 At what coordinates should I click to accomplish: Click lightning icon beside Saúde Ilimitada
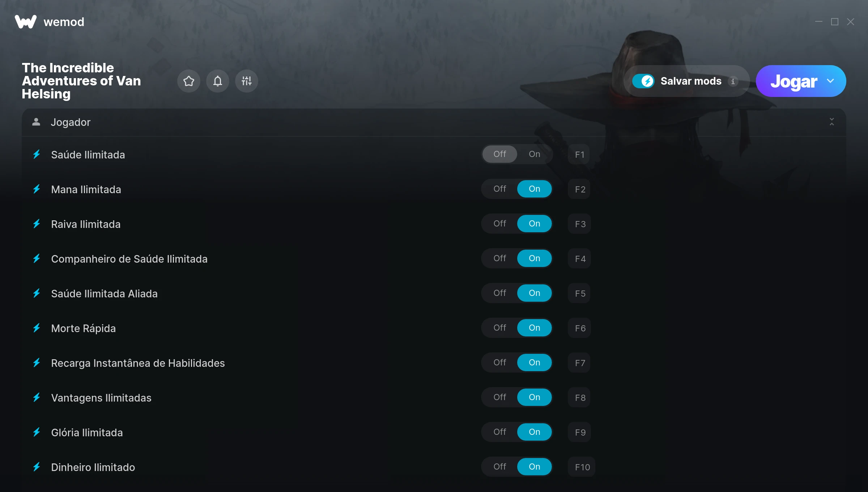pos(37,154)
